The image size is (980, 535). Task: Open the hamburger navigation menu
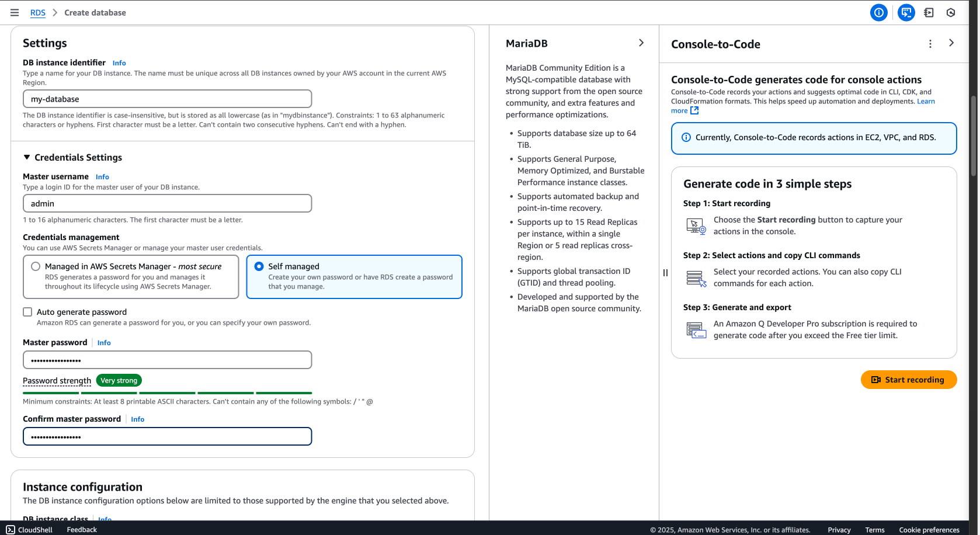tap(15, 12)
